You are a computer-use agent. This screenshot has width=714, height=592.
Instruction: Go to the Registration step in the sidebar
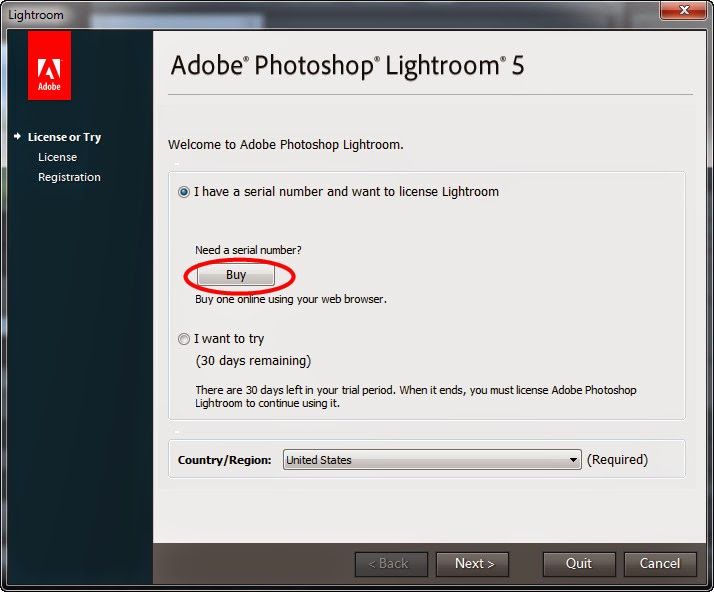[69, 177]
